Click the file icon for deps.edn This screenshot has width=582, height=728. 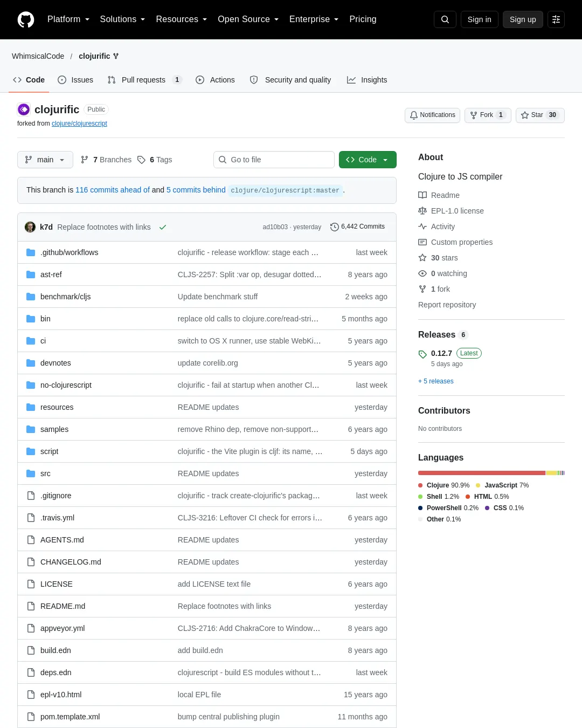coord(31,672)
